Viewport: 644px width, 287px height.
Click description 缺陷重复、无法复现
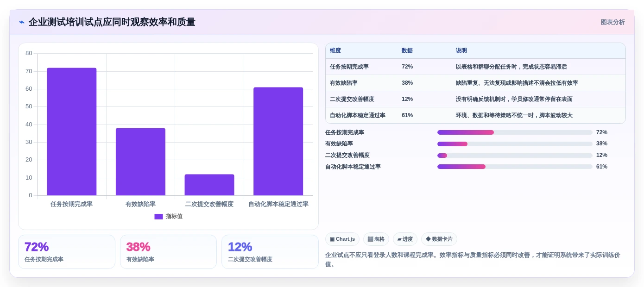pos(517,83)
